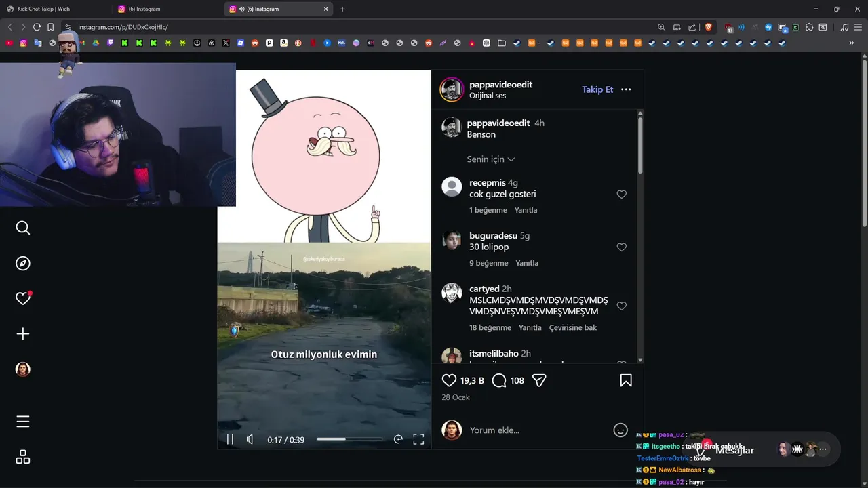Screen dimensions: 868x488
Task: Open the browser share page icon
Action: [692, 27]
